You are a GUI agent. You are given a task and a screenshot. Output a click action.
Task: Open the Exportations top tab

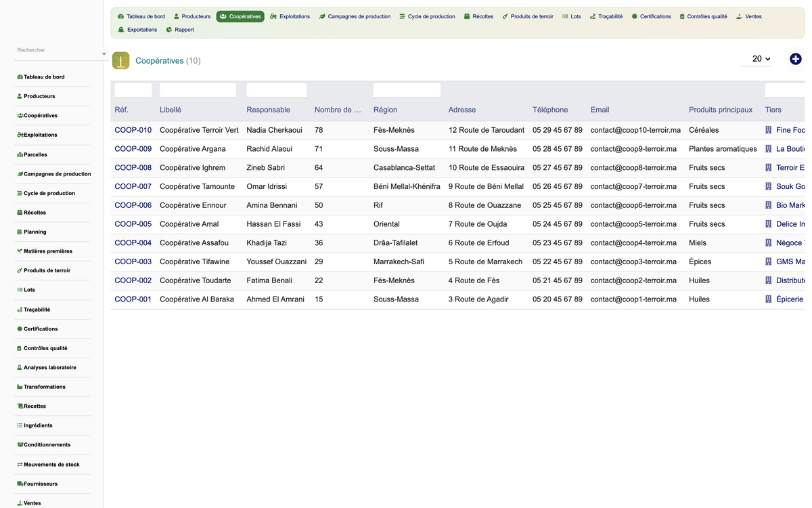click(137, 30)
